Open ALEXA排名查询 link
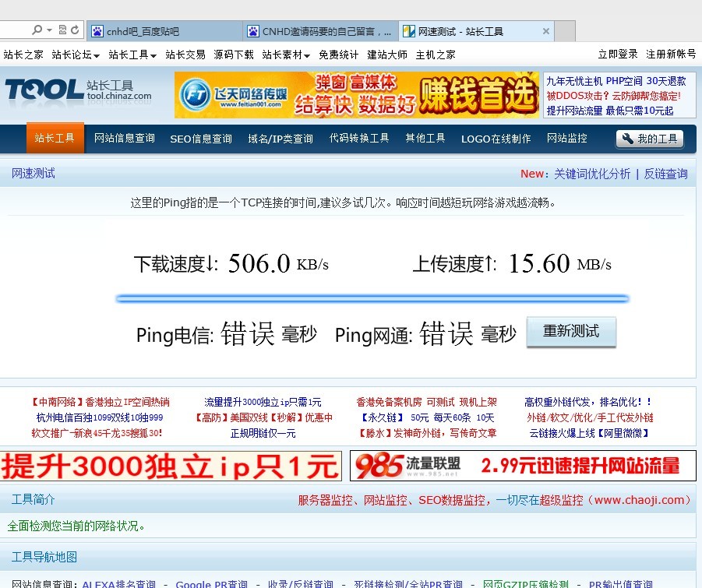Screen dimensions: 702x588 (x=118, y=584)
